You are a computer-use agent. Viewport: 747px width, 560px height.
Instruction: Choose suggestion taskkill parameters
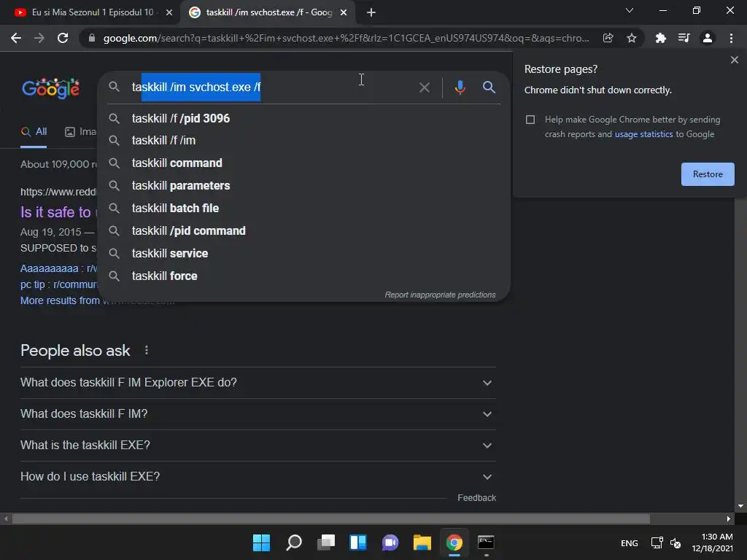coord(303,186)
